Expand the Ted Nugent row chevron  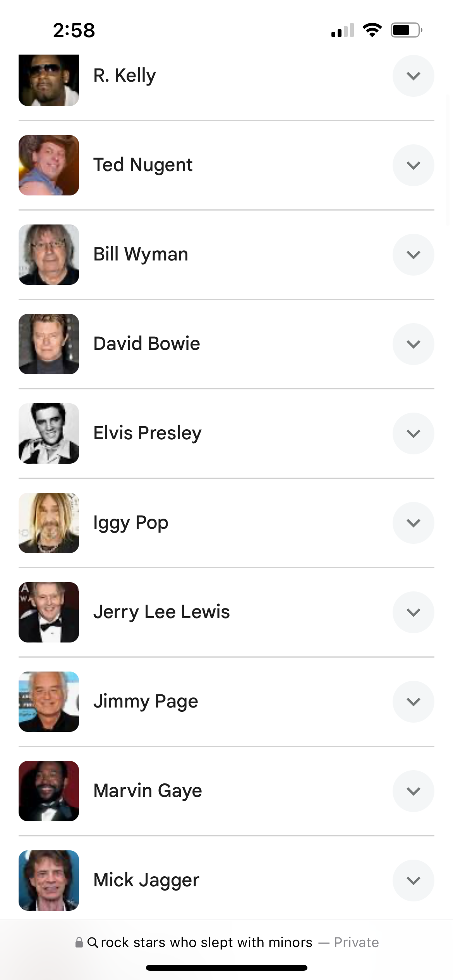click(413, 165)
